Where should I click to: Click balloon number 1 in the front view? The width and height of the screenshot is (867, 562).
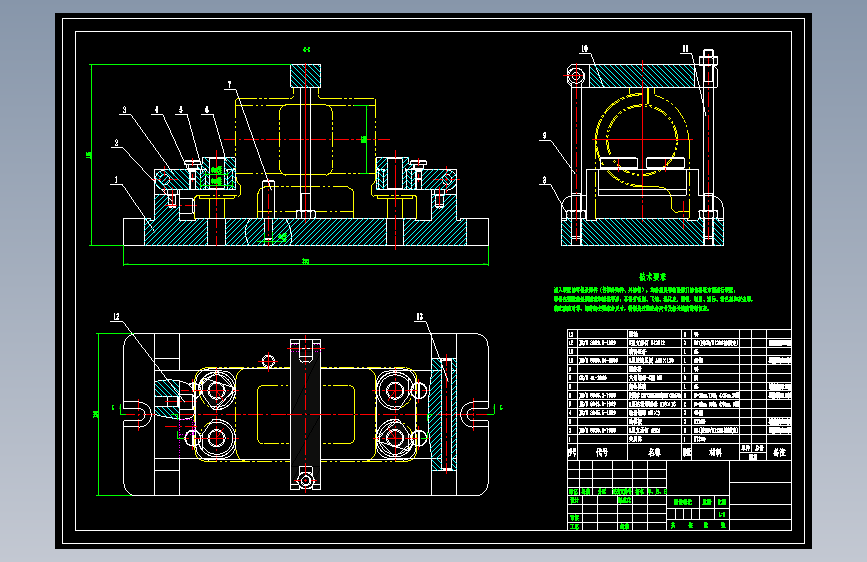point(116,180)
